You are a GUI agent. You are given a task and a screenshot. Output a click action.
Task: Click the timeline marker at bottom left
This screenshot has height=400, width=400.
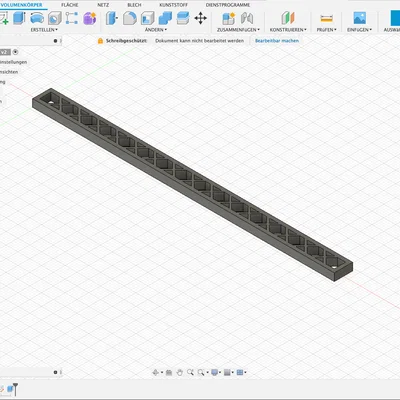(15, 389)
